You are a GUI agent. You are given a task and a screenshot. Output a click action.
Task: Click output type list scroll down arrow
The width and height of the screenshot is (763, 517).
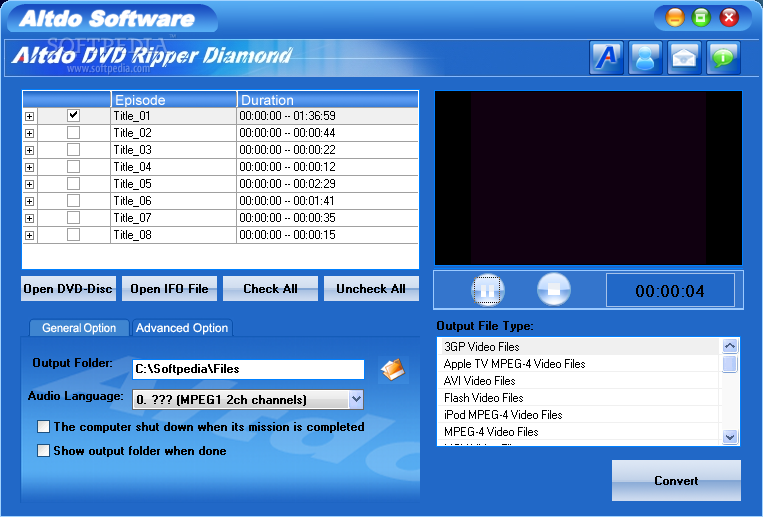click(729, 437)
